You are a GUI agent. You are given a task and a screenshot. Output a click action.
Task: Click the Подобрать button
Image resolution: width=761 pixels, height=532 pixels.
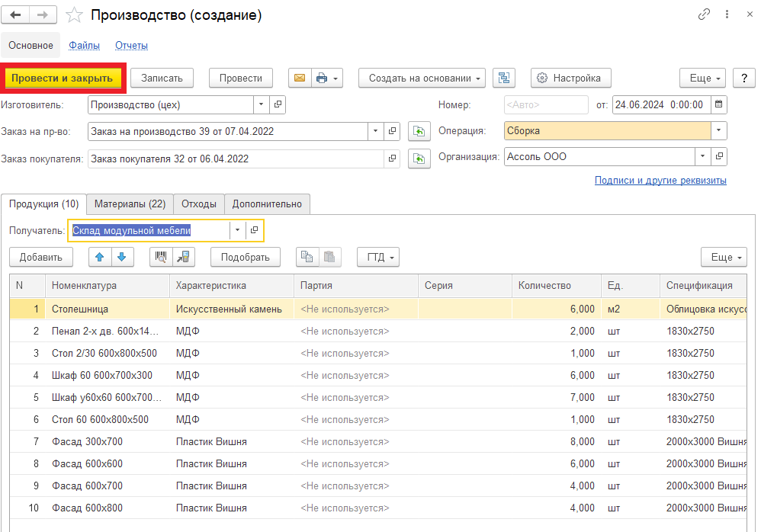[246, 257]
